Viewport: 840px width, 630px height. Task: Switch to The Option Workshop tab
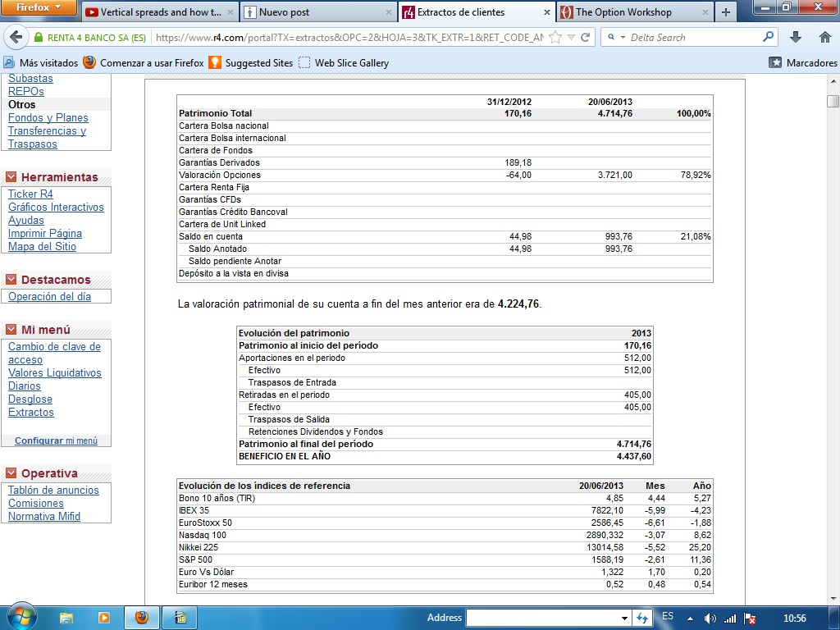click(636, 11)
